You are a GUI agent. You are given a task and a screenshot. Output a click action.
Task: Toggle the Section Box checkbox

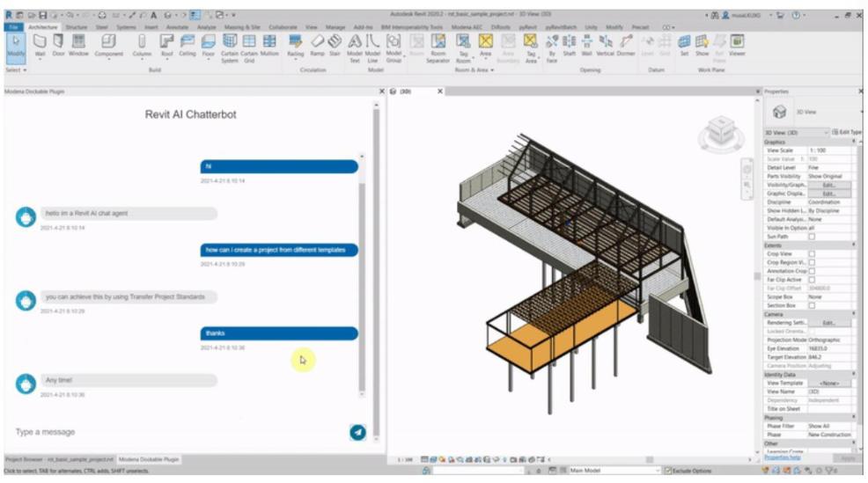(812, 305)
